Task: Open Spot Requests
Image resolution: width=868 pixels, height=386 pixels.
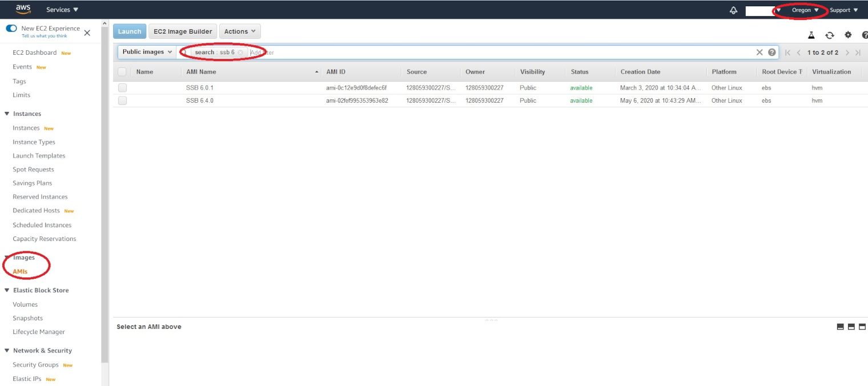Action: (x=33, y=169)
